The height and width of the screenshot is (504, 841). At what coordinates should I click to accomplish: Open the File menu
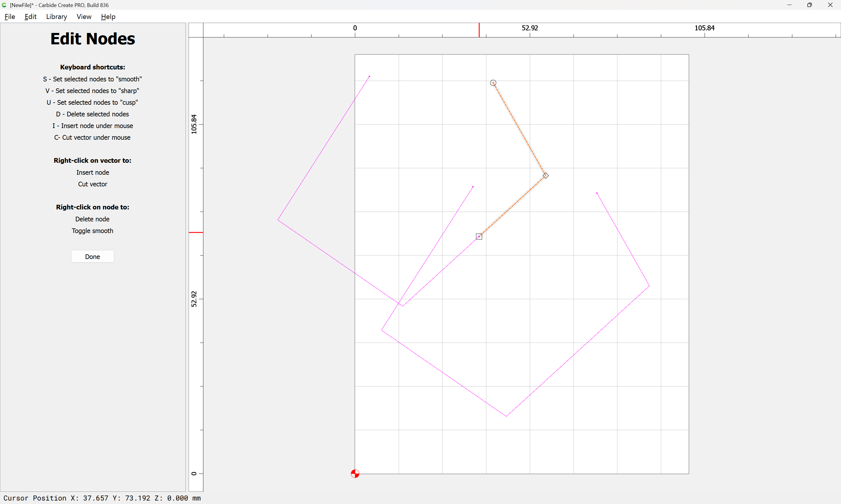pyautogui.click(x=10, y=17)
